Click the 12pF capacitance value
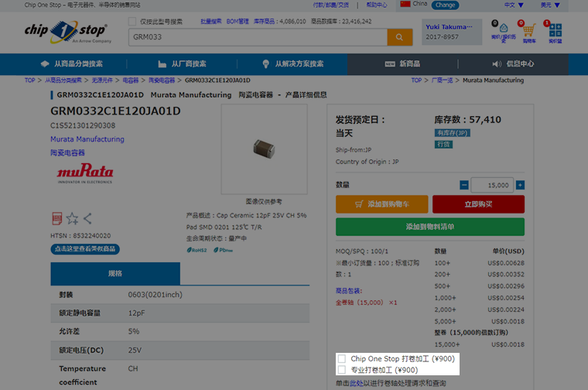Viewport: 588px width, 390px height. tap(136, 313)
